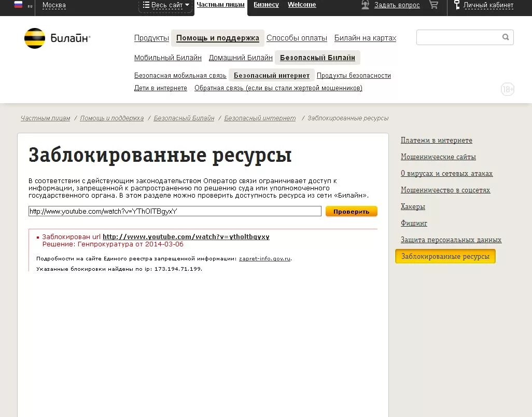Select Помощь и поддержка menu item
532x417 pixels.
click(x=217, y=38)
